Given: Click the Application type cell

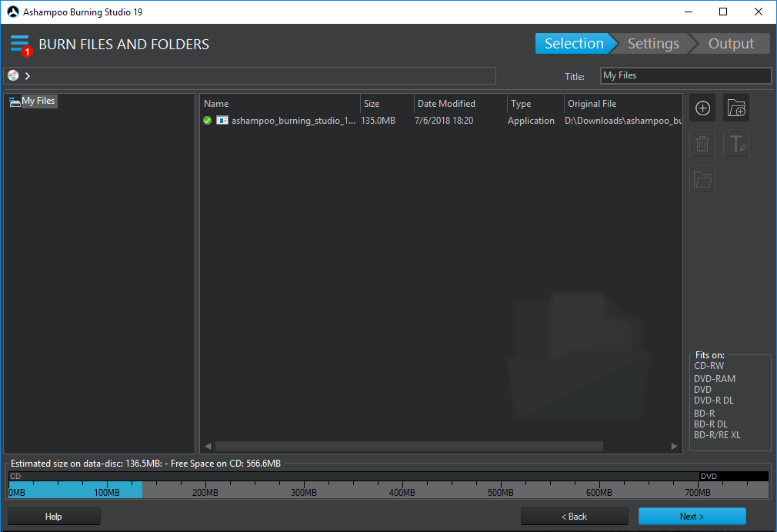Looking at the screenshot, I should (531, 121).
